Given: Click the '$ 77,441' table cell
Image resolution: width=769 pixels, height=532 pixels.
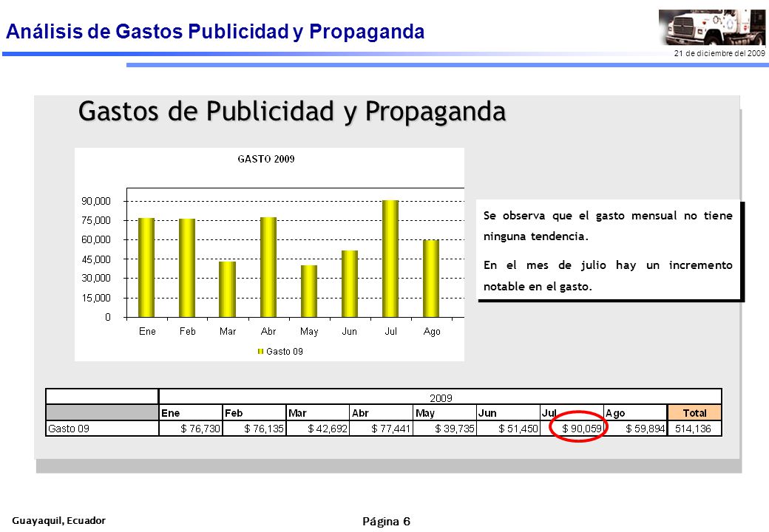Looking at the screenshot, I should coord(381,429).
